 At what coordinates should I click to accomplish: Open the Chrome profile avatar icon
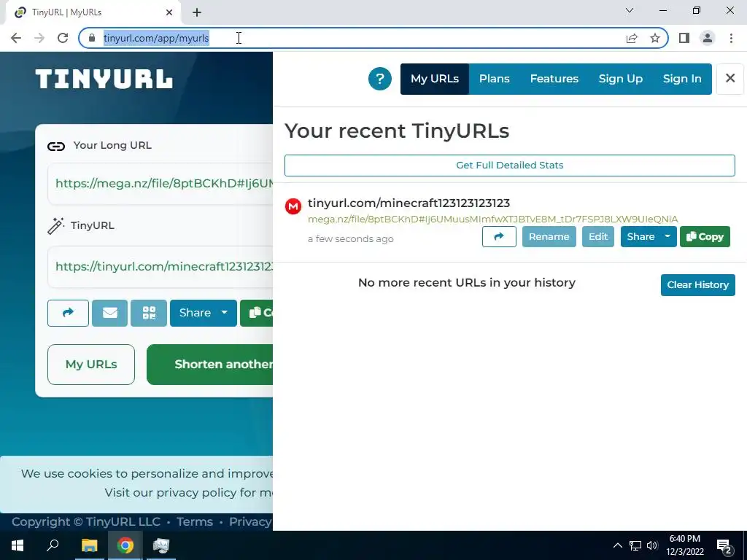[x=708, y=38]
